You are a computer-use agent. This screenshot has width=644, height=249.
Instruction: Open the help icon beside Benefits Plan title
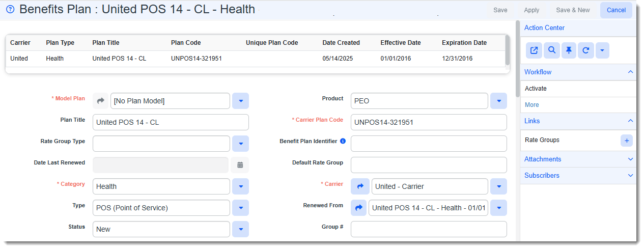pyautogui.click(x=10, y=10)
